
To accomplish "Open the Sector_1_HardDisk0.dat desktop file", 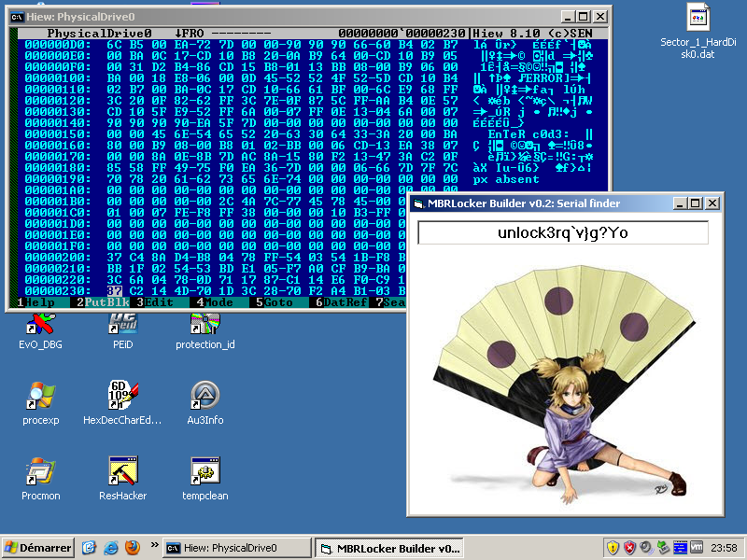I will click(x=698, y=32).
